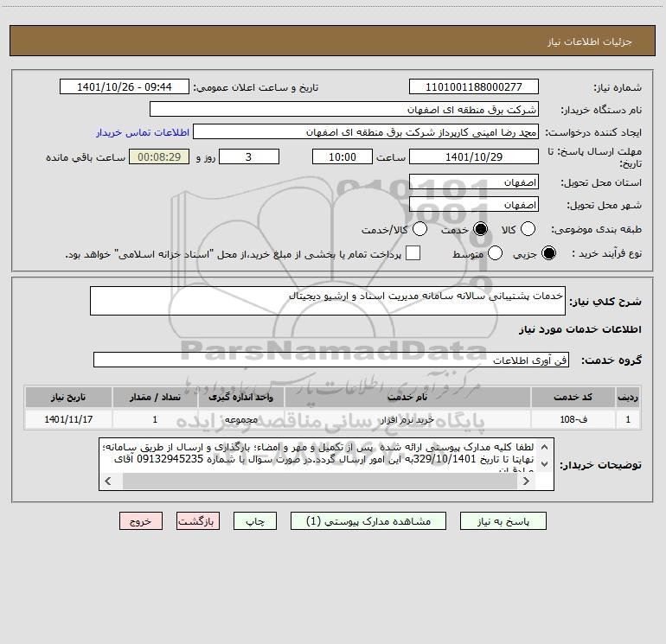This screenshot has width=666, height=644.
Task: Select the خدمت radio button
Action: (x=480, y=229)
